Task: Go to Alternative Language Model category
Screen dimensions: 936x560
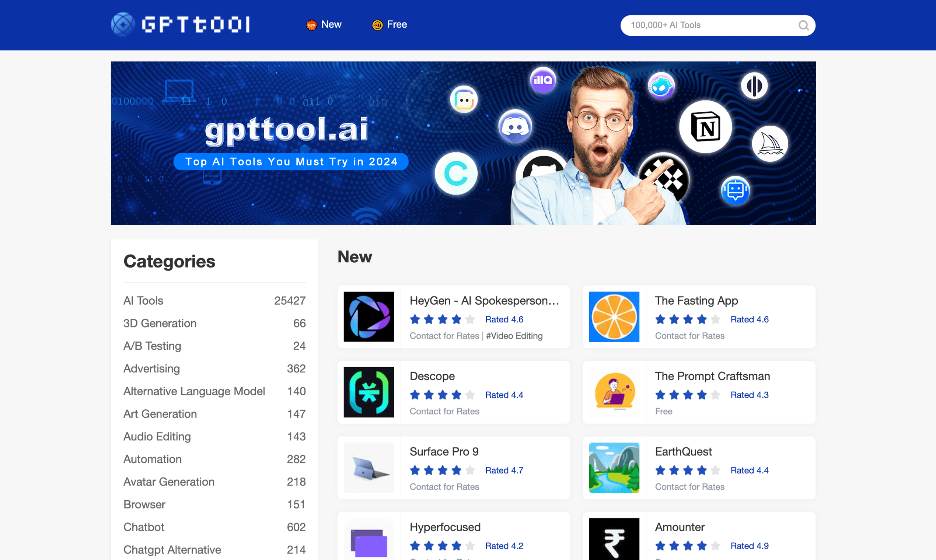Action: coord(194,391)
